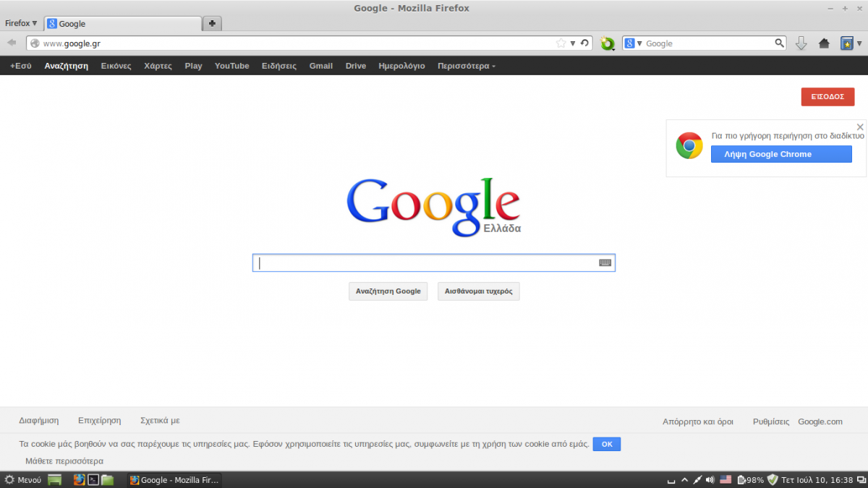The height and width of the screenshot is (488, 868).
Task: Open Εικόνες in the Google bar
Action: tap(116, 66)
